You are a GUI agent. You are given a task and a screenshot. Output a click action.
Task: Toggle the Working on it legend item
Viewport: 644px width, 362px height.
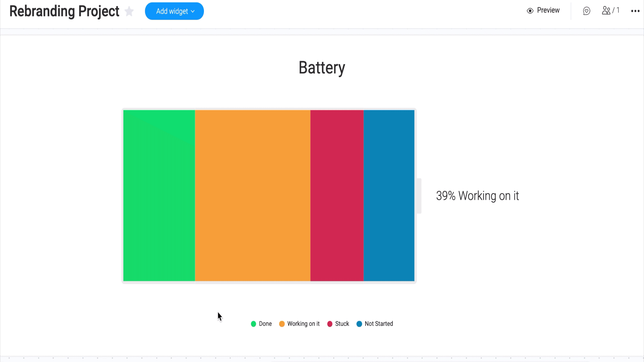(299, 324)
